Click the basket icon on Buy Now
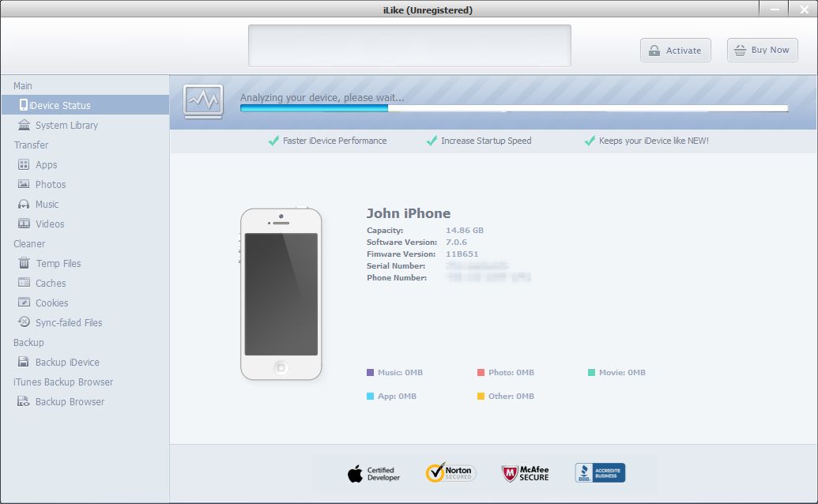 pyautogui.click(x=741, y=50)
